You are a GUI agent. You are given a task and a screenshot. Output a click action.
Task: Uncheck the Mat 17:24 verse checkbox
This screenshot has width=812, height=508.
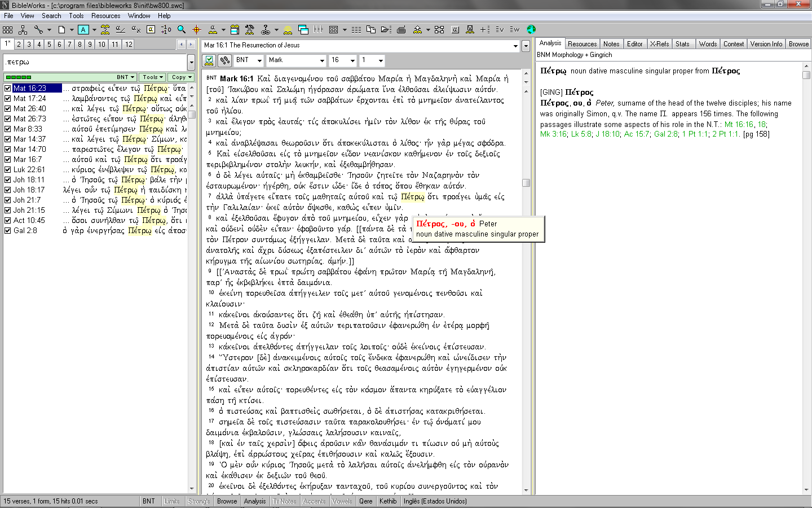coord(8,98)
